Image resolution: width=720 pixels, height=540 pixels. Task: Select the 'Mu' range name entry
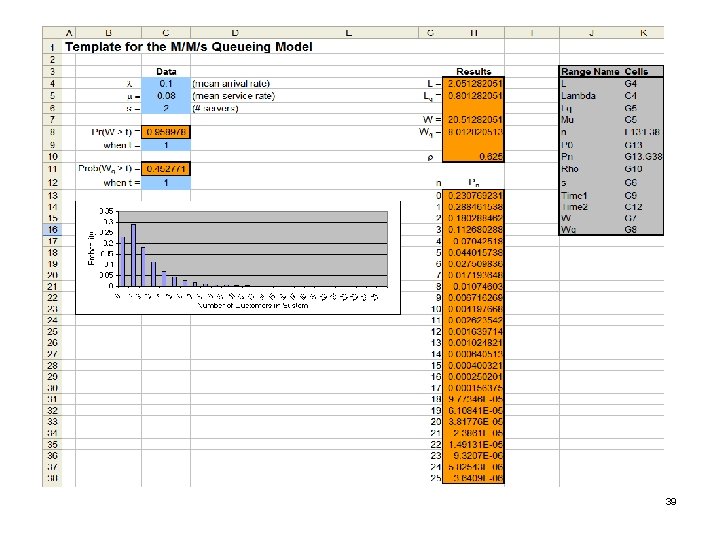(x=568, y=120)
